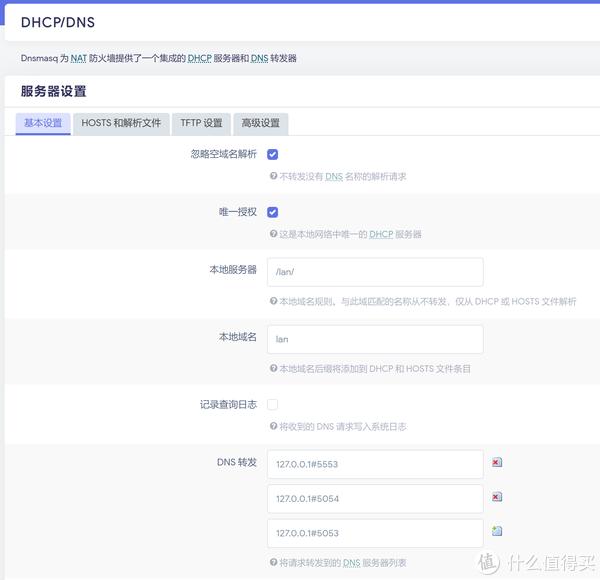Click the DHCP/DNS page title
This screenshot has width=600, height=580.
click(58, 23)
